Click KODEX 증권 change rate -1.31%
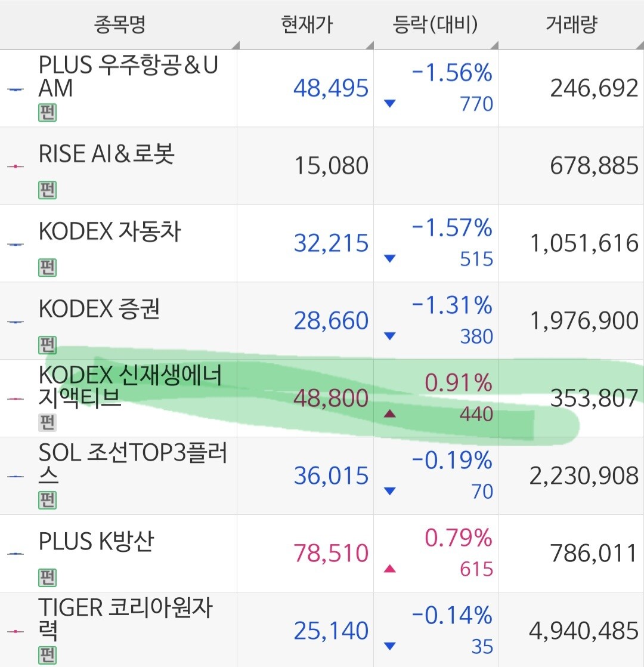644x667 pixels. point(452,306)
